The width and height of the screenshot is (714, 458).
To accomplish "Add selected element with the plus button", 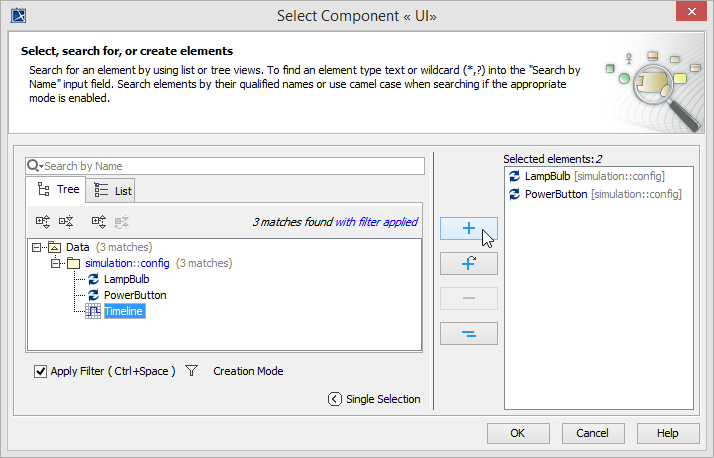I will click(x=468, y=228).
